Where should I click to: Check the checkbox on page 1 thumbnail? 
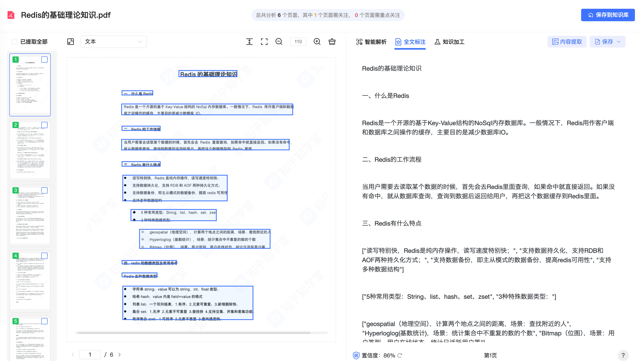(x=44, y=60)
